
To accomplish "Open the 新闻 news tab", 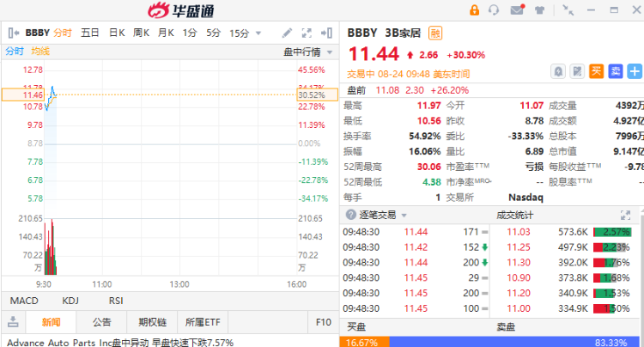I will pyautogui.click(x=51, y=322).
